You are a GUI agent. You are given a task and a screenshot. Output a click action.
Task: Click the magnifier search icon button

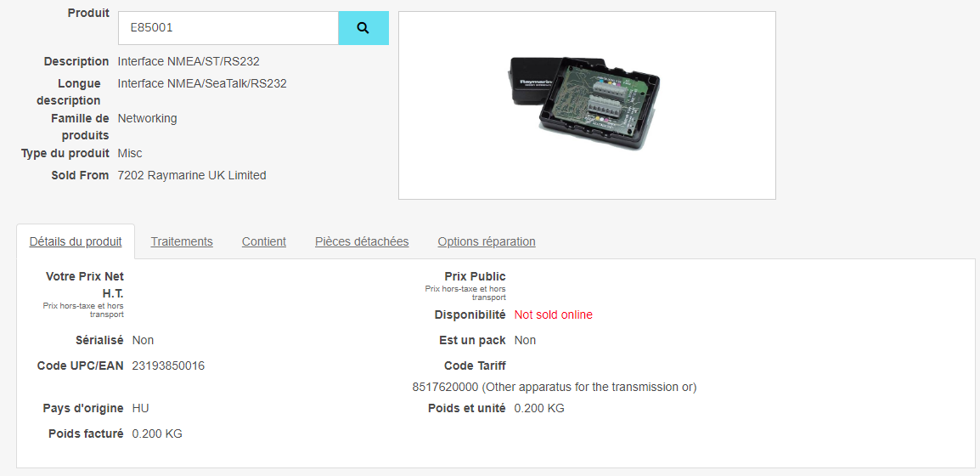pyautogui.click(x=363, y=28)
